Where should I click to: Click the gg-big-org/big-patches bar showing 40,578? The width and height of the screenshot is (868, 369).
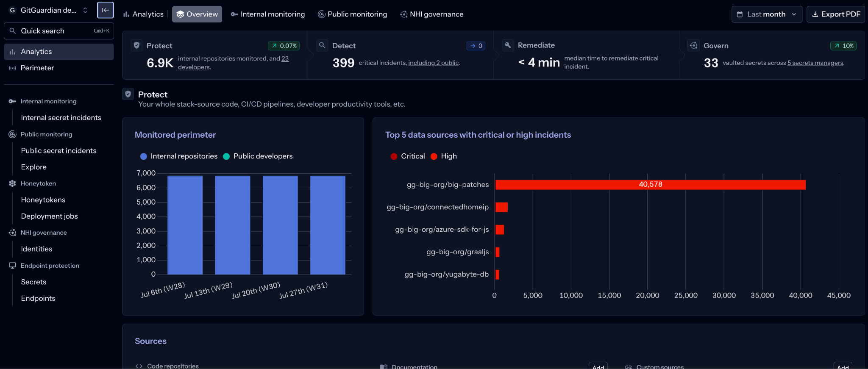coord(651,185)
